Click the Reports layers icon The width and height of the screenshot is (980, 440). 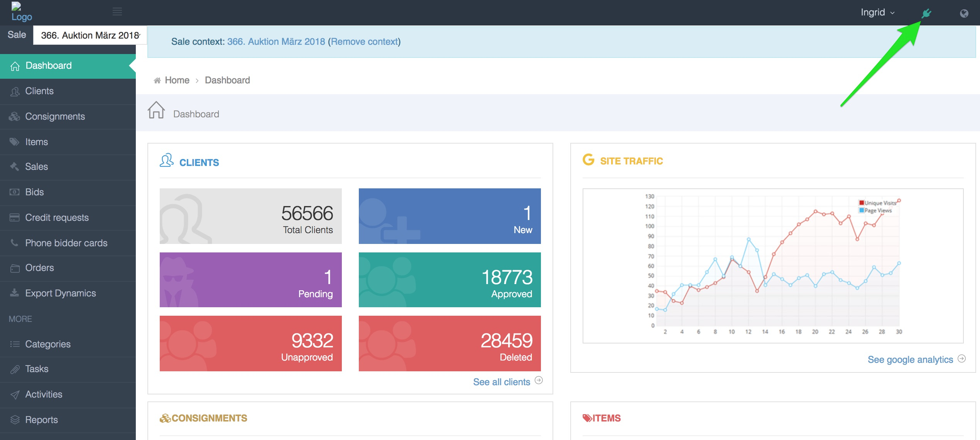pyautogui.click(x=15, y=420)
